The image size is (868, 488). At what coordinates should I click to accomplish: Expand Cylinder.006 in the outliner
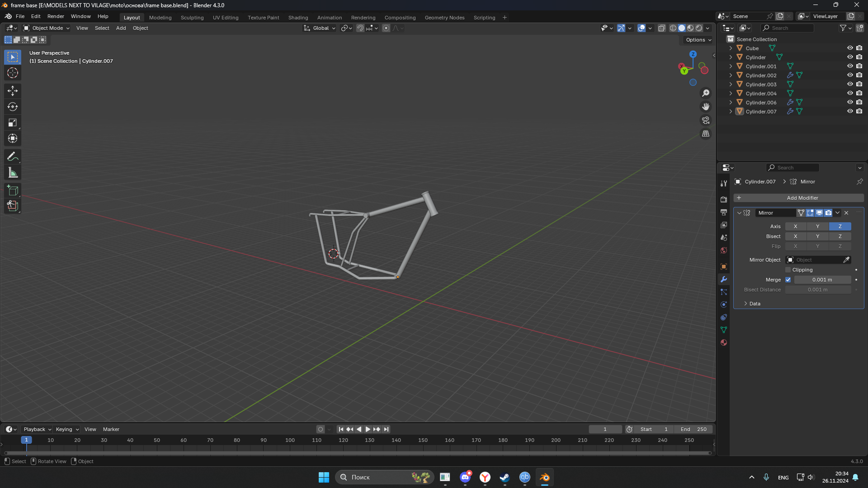point(731,103)
